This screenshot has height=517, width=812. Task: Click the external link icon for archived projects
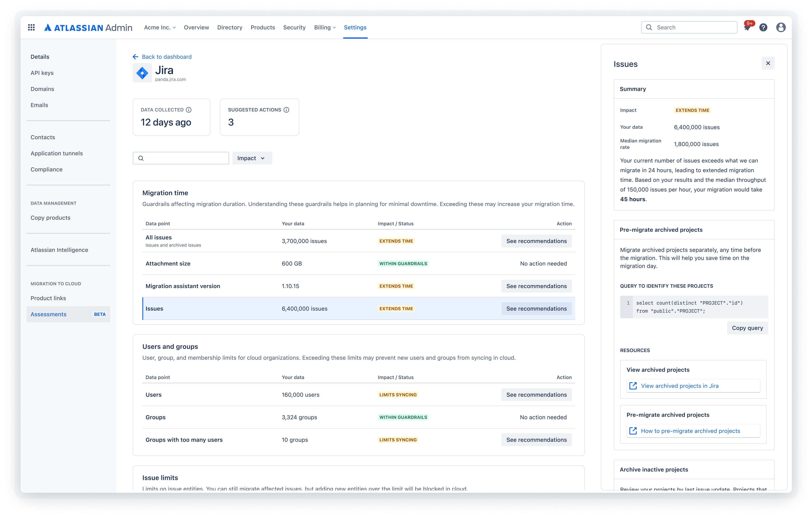click(633, 385)
